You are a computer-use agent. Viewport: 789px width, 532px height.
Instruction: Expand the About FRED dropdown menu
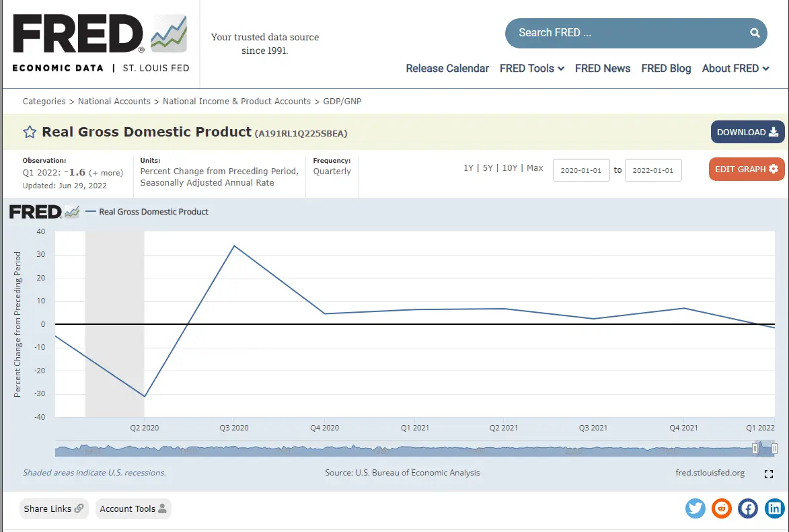click(735, 69)
